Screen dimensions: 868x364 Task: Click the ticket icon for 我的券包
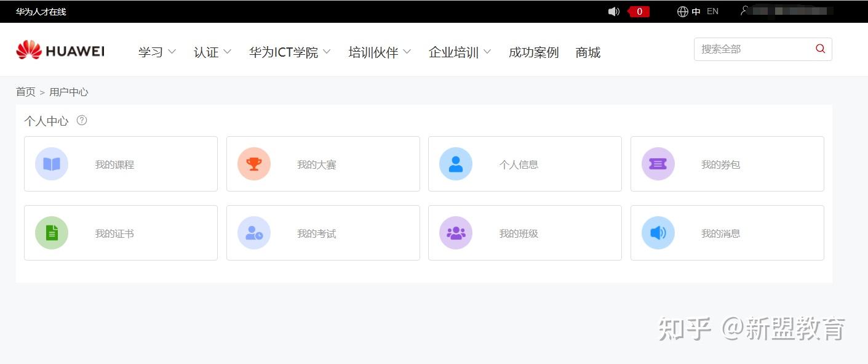[658, 164]
